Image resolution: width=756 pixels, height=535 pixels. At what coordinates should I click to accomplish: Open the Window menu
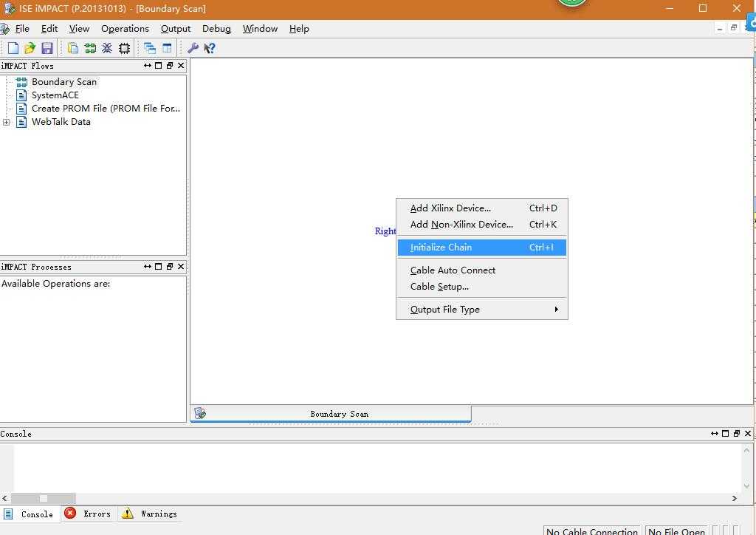click(x=260, y=29)
